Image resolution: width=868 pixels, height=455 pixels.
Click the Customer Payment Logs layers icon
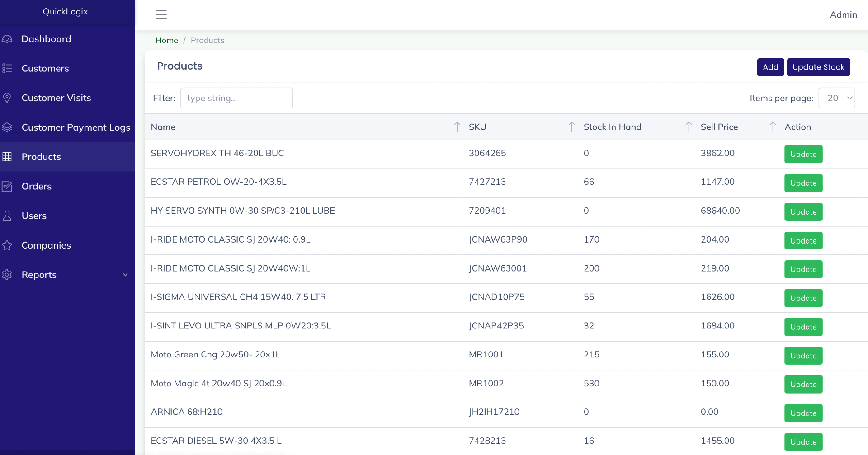point(7,127)
